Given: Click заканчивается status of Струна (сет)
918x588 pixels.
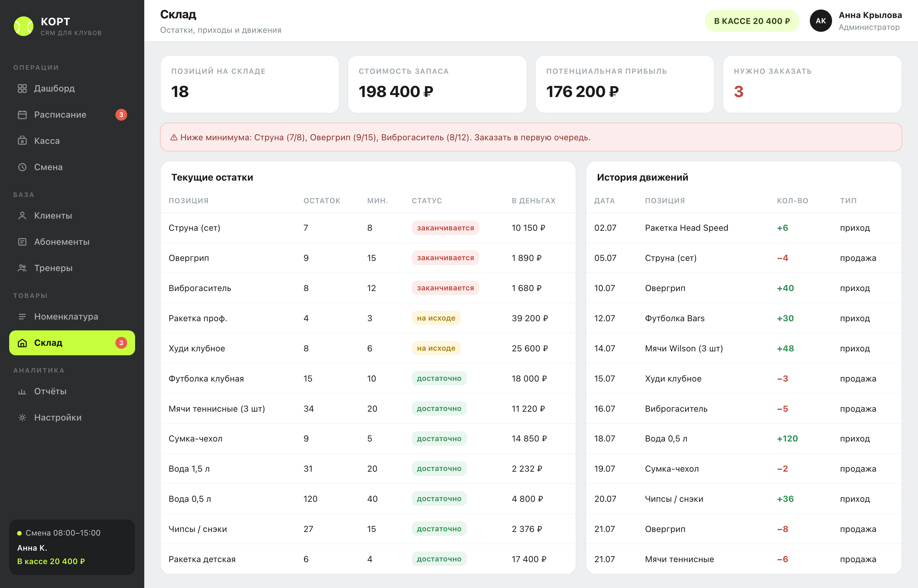Looking at the screenshot, I should [445, 228].
